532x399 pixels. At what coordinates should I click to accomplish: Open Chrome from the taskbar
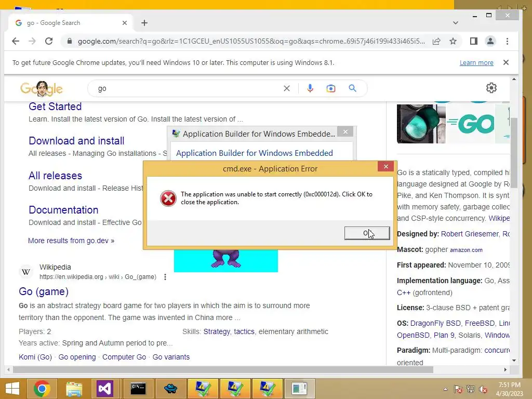[x=42, y=389]
